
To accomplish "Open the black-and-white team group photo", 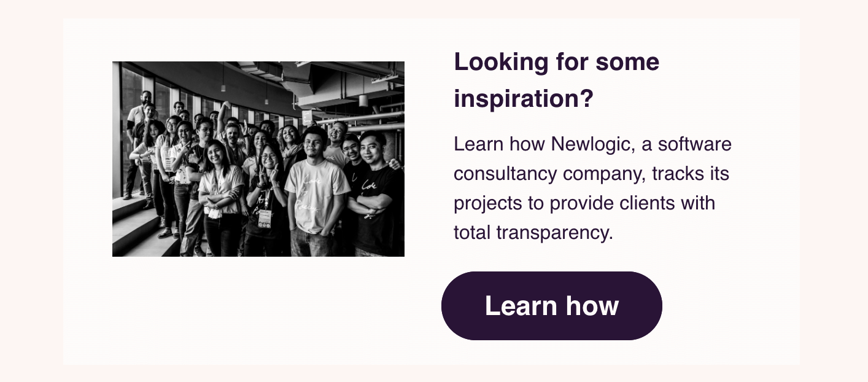I will 258,158.
